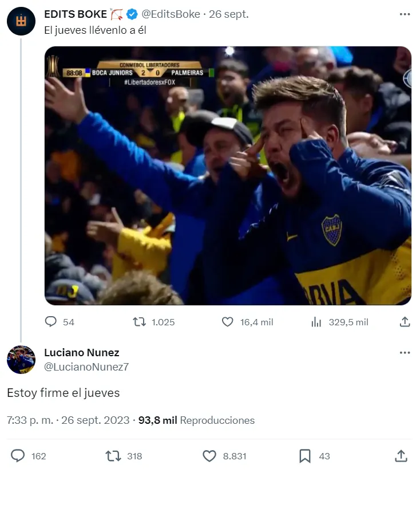
Task: View analytics of the EDITS BOKE tweet
Action: point(316,322)
